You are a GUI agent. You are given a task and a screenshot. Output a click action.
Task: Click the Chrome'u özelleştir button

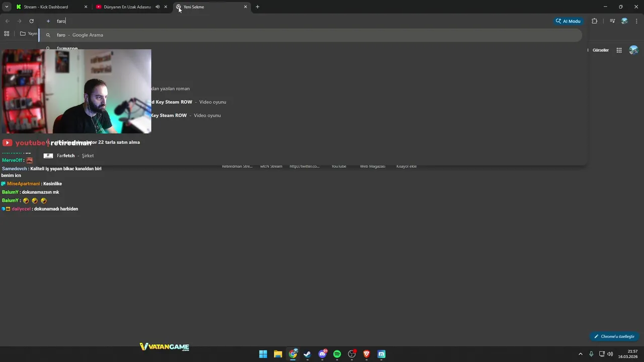coord(614,336)
